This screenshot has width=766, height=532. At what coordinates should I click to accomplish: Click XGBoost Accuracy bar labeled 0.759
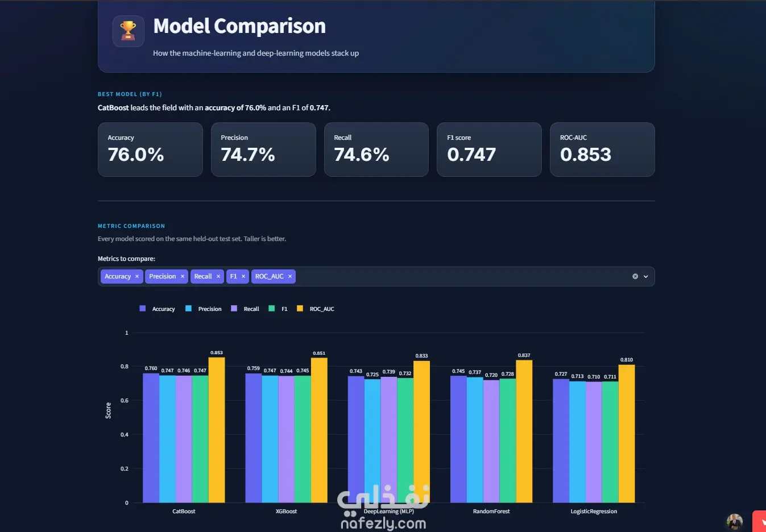[x=254, y=438]
